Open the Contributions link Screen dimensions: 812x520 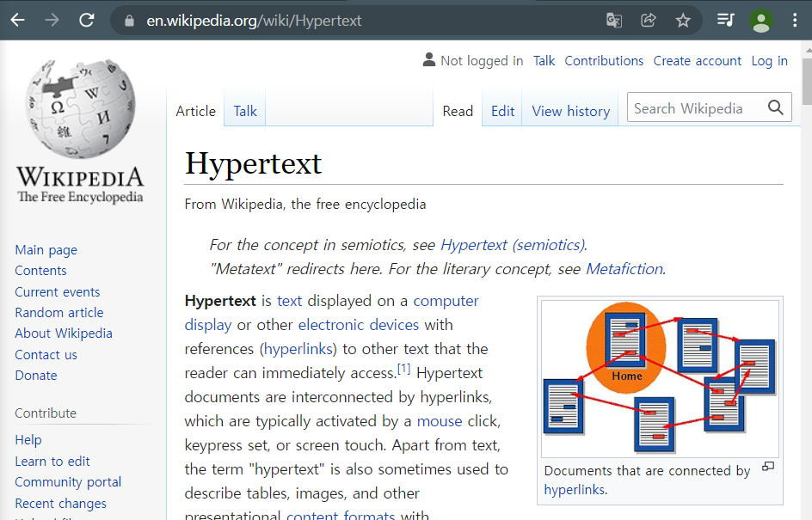(604, 60)
